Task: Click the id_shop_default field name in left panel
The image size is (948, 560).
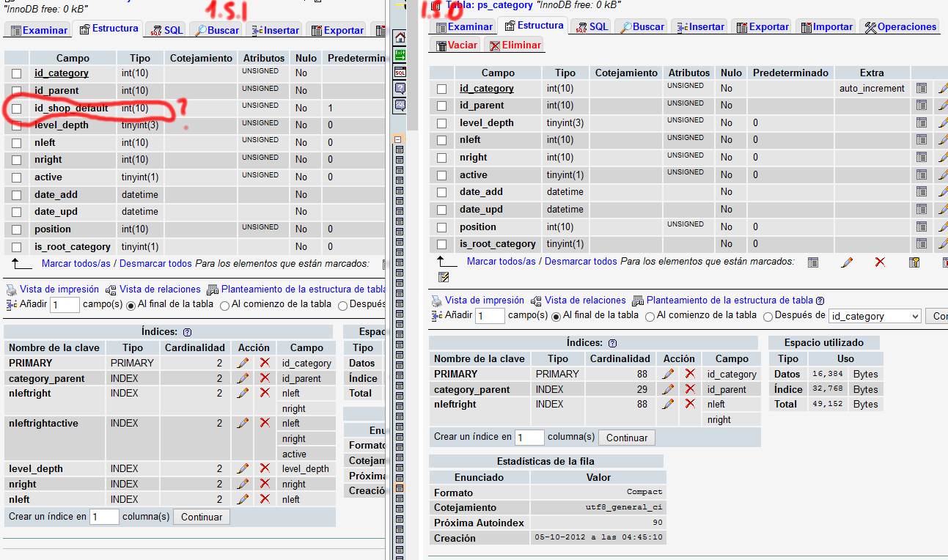Action: point(71,108)
